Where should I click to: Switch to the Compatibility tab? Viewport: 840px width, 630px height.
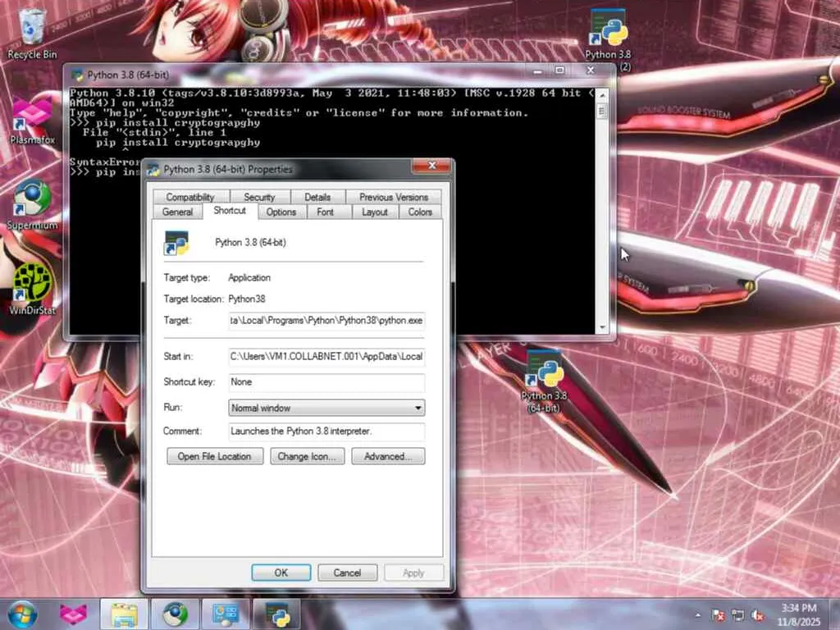pos(190,197)
